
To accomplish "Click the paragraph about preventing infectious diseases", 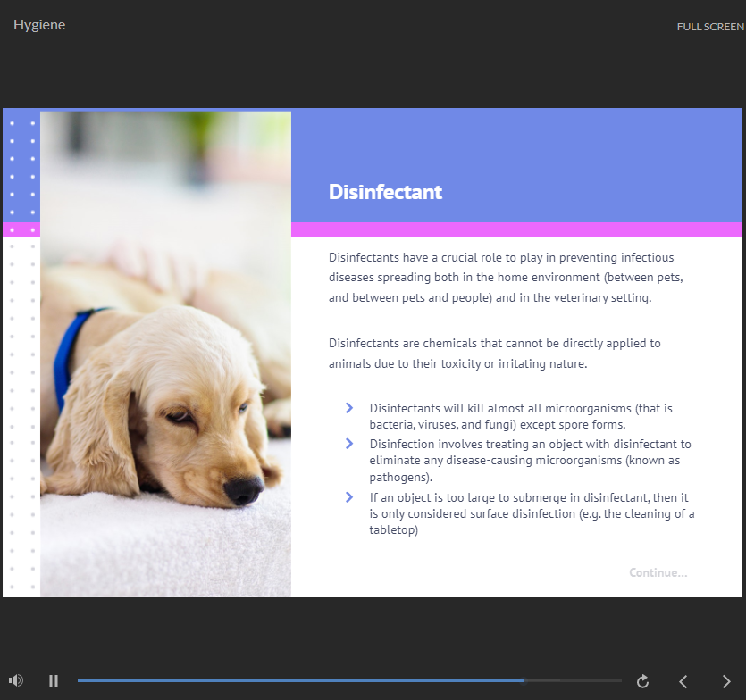I will [x=507, y=278].
